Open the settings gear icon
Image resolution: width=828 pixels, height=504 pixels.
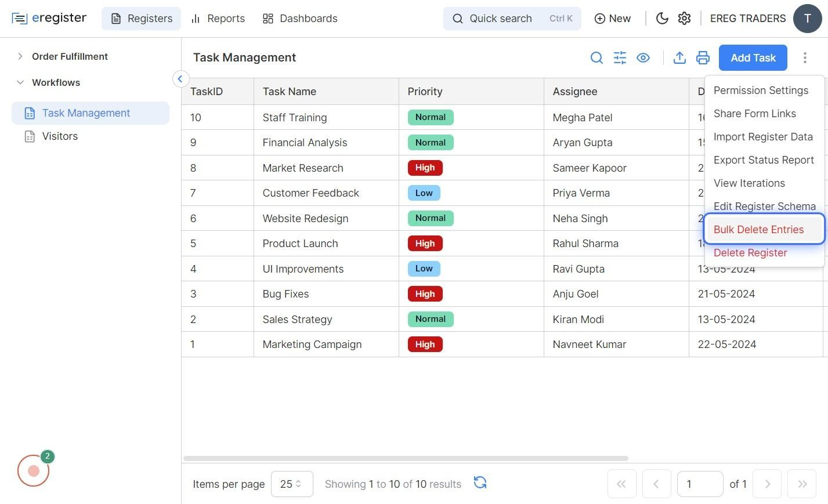[x=684, y=19]
